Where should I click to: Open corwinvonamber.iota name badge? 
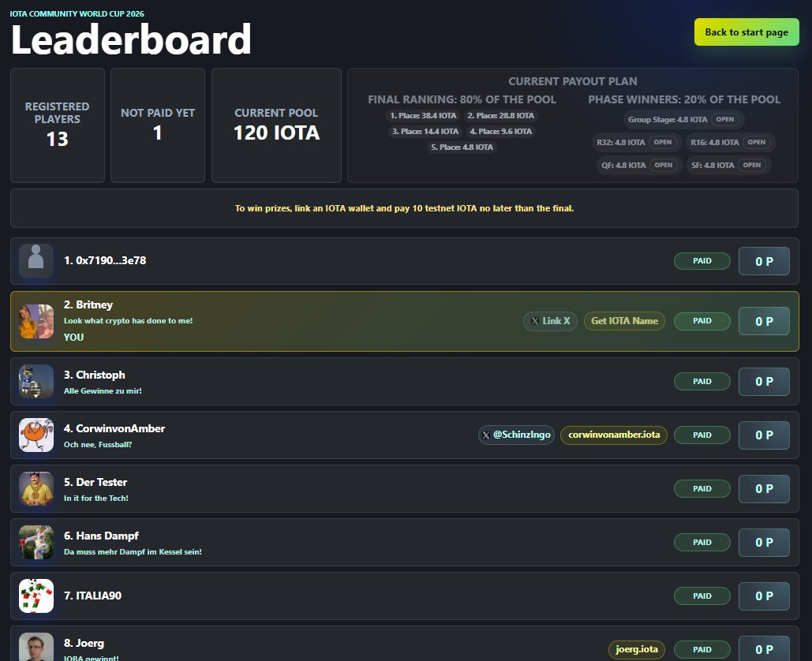(614, 435)
